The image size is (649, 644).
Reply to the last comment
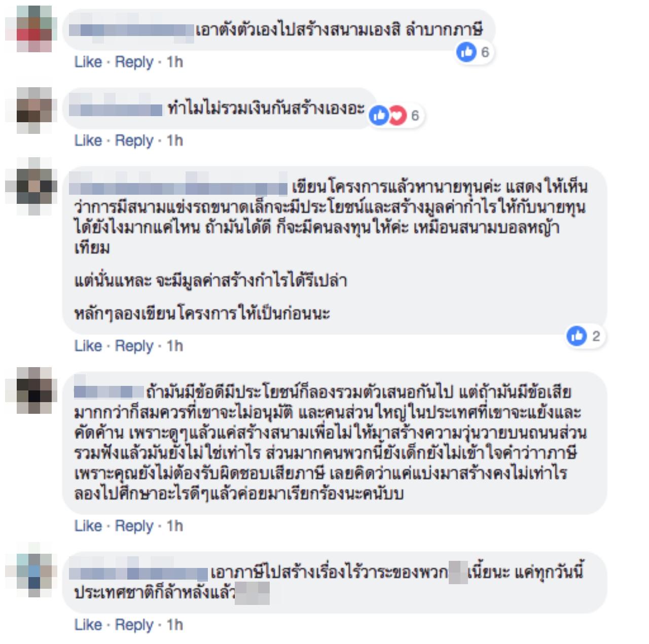(x=134, y=625)
